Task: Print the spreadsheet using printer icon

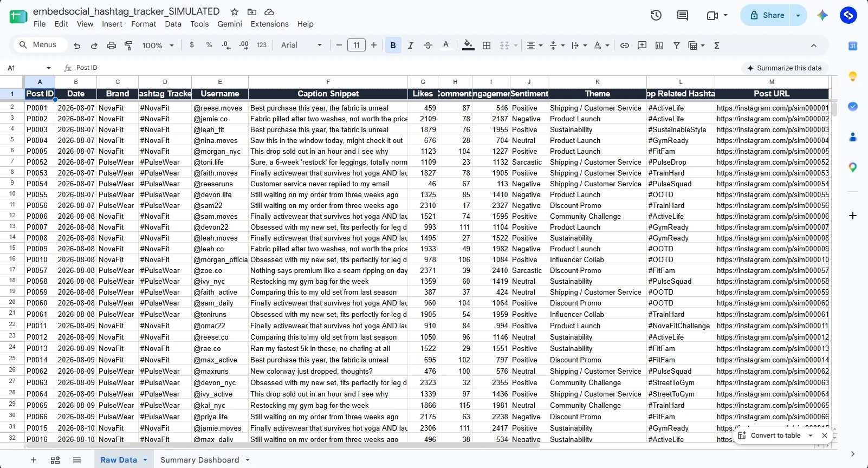Action: (112, 45)
